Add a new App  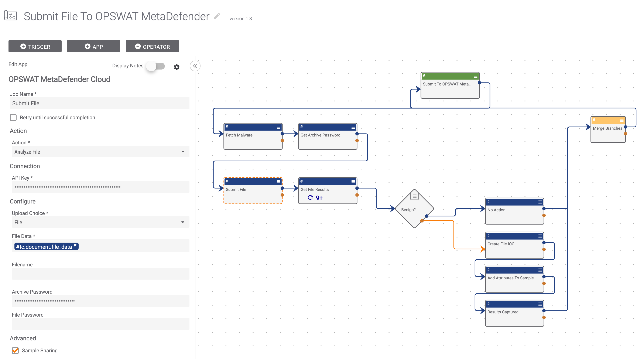pyautogui.click(x=93, y=46)
